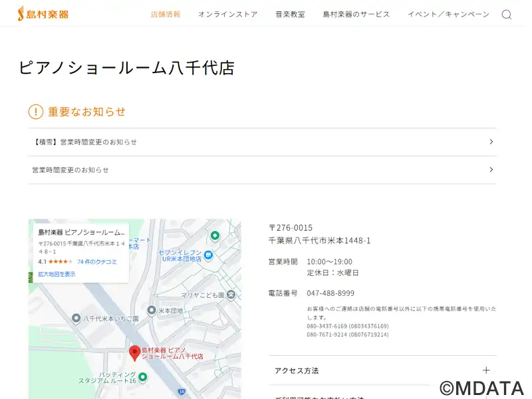Click the red Shimamura Gakki map pin

[x=134, y=352]
